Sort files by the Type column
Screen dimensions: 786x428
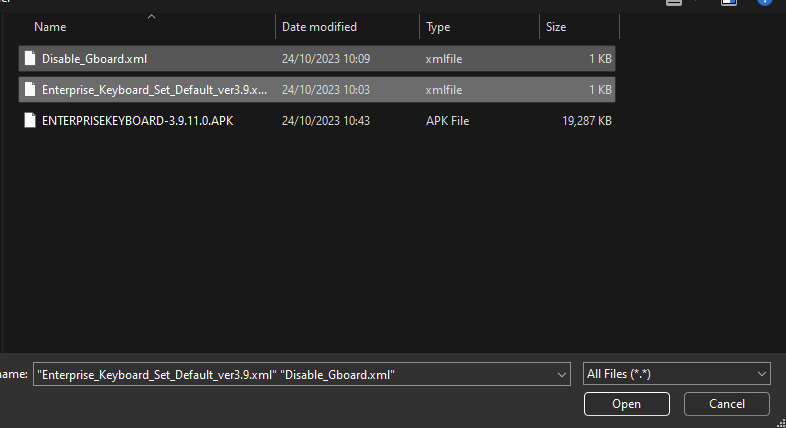coord(438,27)
